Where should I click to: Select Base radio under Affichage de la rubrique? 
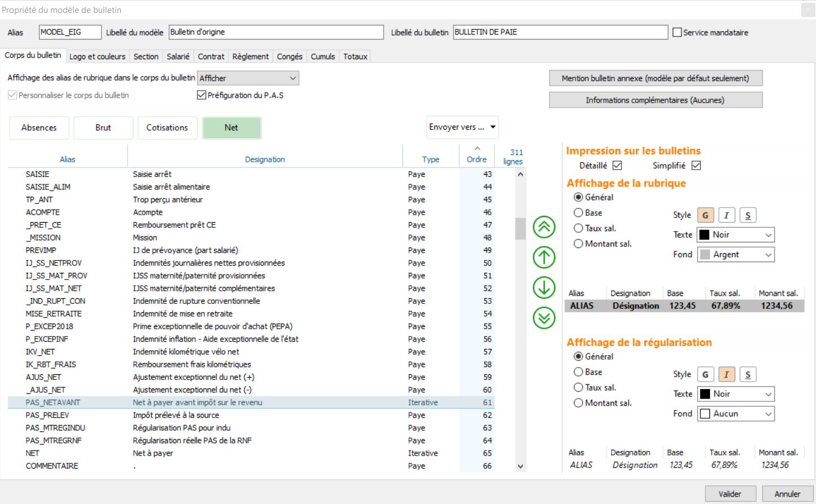coord(578,213)
